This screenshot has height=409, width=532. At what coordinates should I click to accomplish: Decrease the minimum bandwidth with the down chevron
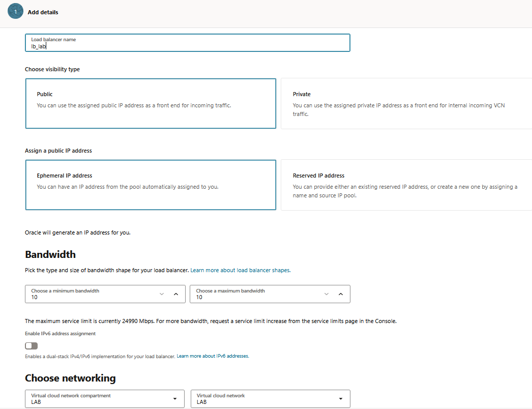point(162,294)
